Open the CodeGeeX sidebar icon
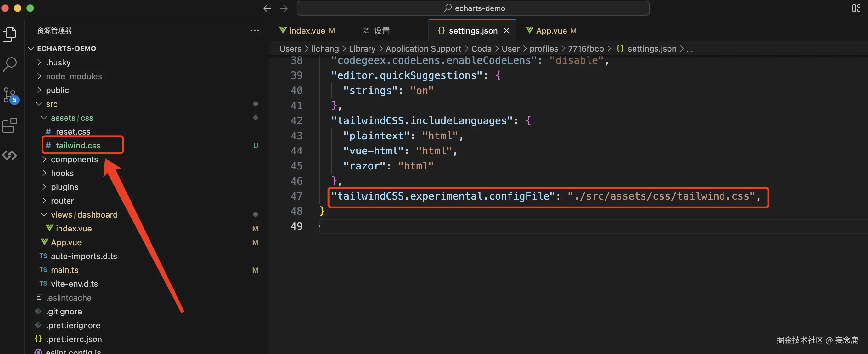The width and height of the screenshot is (868, 354). (x=9, y=155)
